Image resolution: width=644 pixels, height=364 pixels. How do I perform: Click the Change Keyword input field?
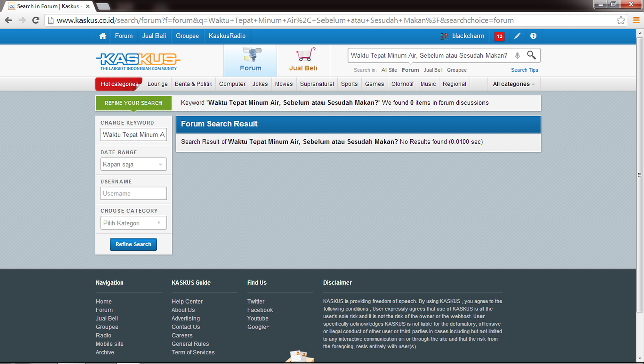pyautogui.click(x=133, y=135)
